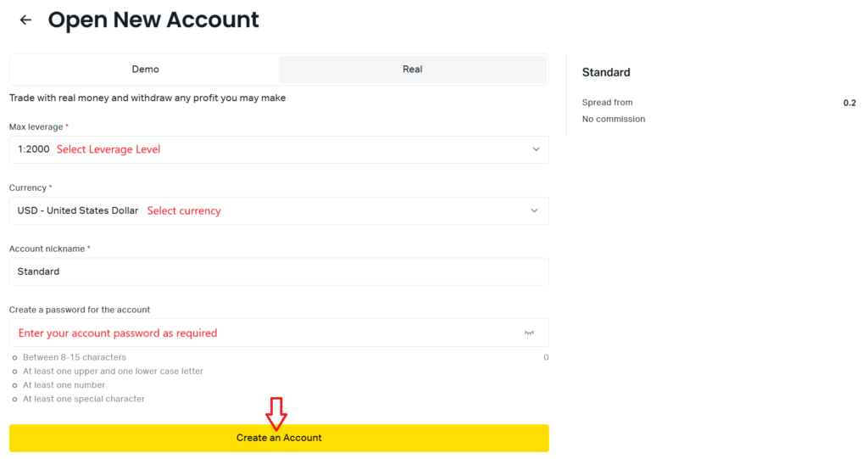Go back using the left arrow icon
868x459 pixels.
click(x=25, y=20)
